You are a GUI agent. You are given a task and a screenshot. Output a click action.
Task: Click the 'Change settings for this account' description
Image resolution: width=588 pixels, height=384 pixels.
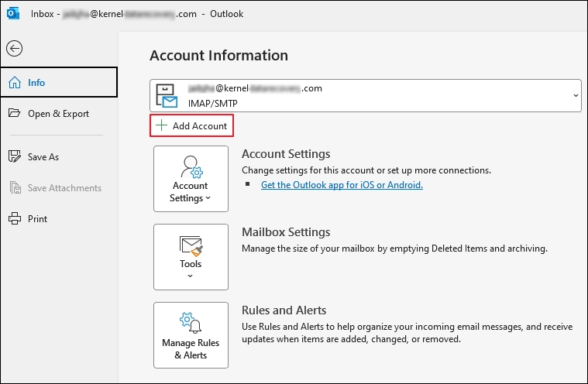tap(366, 170)
